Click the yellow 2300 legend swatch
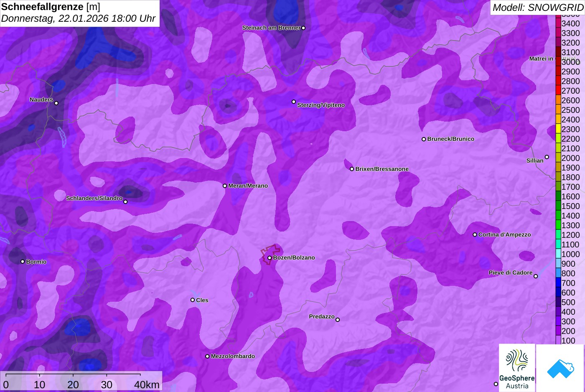585x392 pixels. (558, 129)
